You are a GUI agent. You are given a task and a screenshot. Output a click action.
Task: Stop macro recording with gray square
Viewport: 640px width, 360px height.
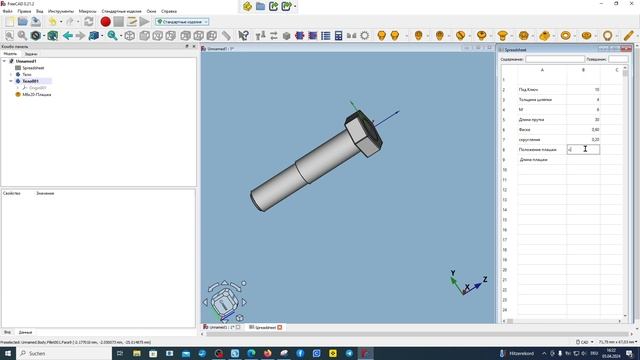118,22
